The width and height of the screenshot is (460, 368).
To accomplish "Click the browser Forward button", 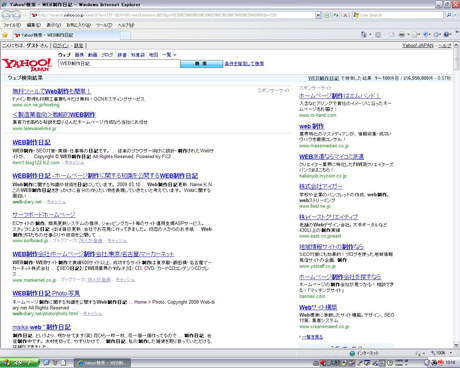I will coord(16,15).
